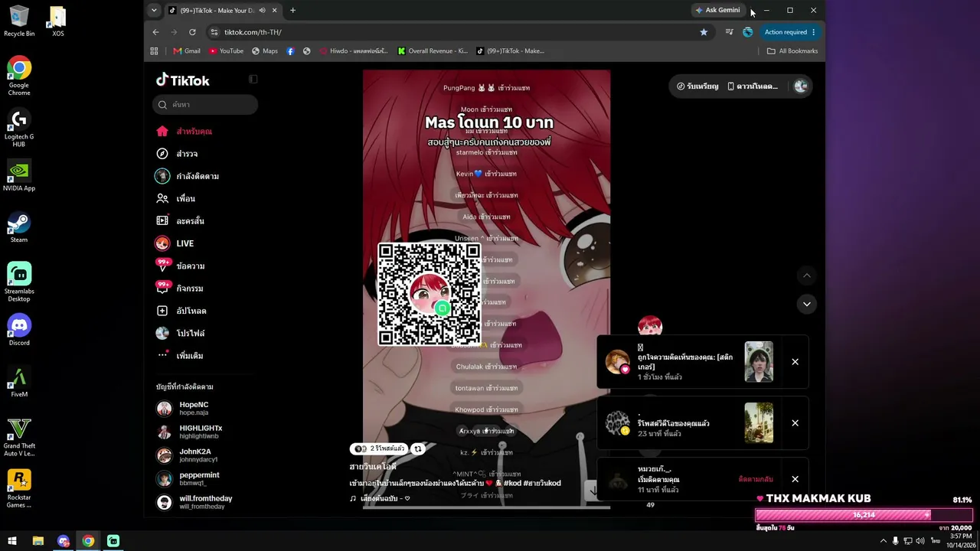The image size is (980, 551).
Task: Open the For You home icon
Action: [x=162, y=131]
